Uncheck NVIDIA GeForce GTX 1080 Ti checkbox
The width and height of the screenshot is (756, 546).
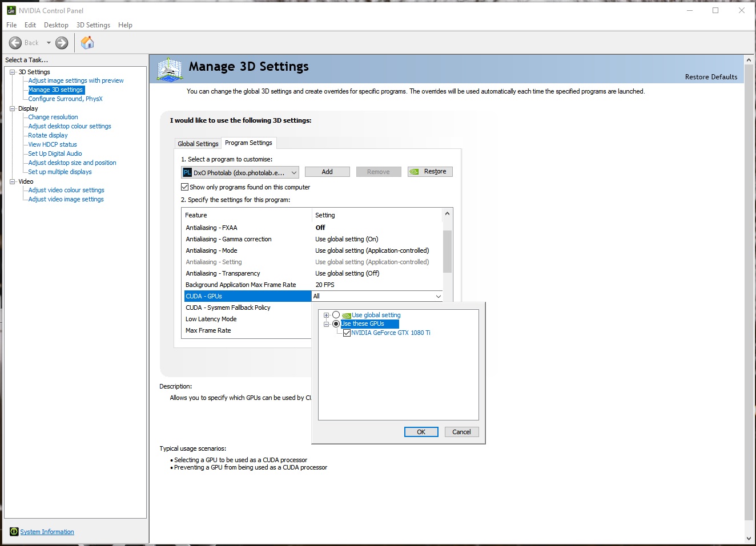[x=347, y=333]
